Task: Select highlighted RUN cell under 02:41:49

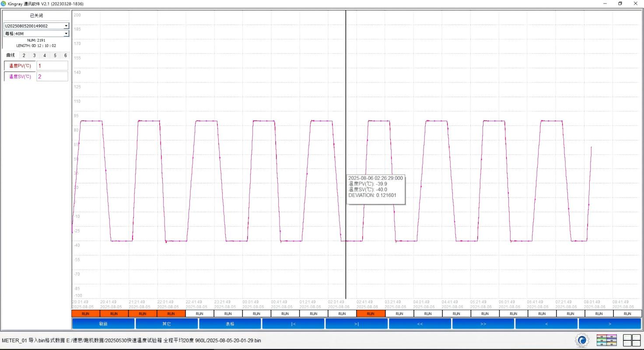Action: coord(371,314)
